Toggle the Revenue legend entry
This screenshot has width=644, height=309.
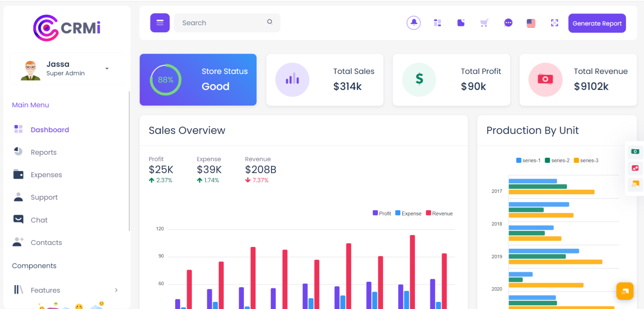point(439,213)
